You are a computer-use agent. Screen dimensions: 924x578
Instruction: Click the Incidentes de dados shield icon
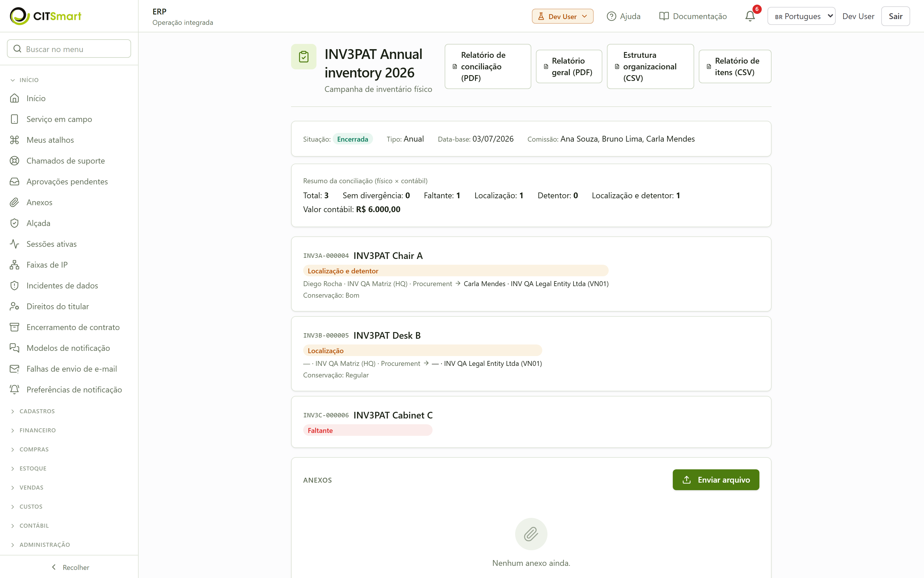tap(14, 286)
